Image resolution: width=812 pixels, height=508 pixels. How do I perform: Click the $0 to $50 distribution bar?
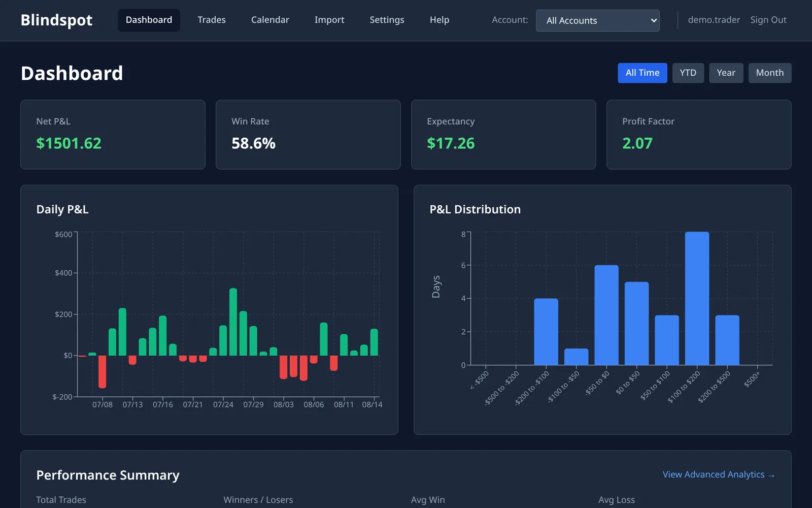(636, 323)
